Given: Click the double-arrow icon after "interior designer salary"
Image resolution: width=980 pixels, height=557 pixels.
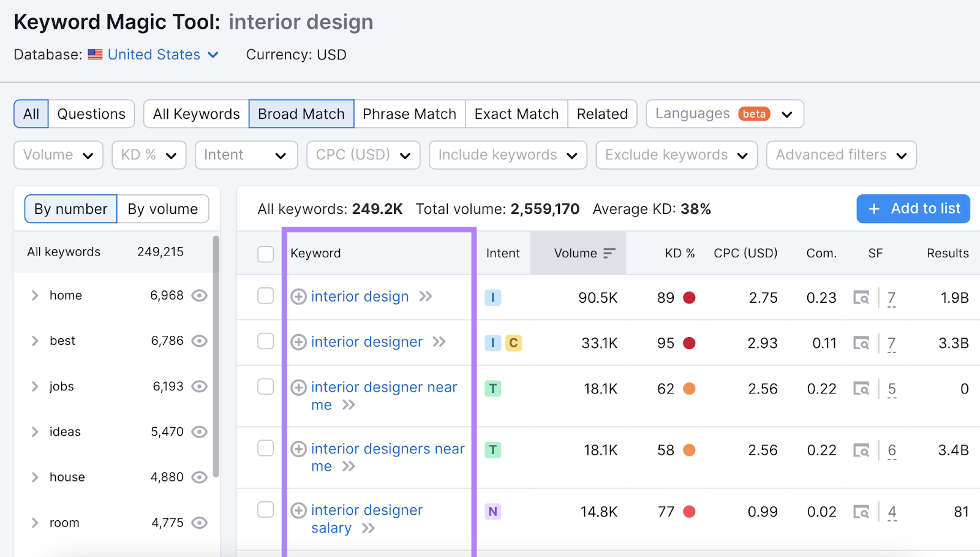Looking at the screenshot, I should click(x=368, y=528).
